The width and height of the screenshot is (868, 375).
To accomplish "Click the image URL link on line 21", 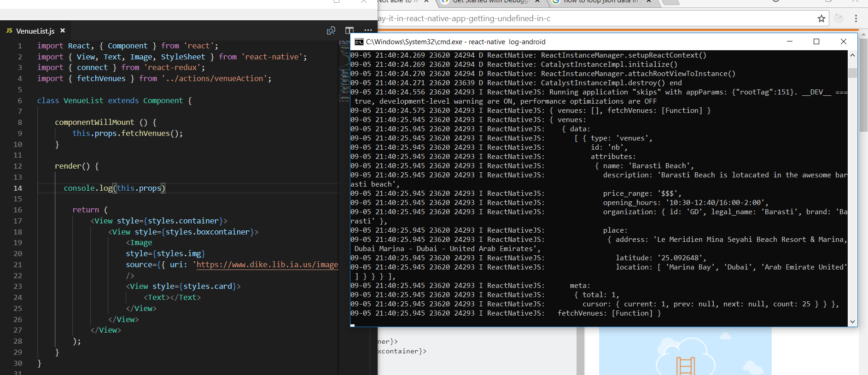I will (267, 264).
